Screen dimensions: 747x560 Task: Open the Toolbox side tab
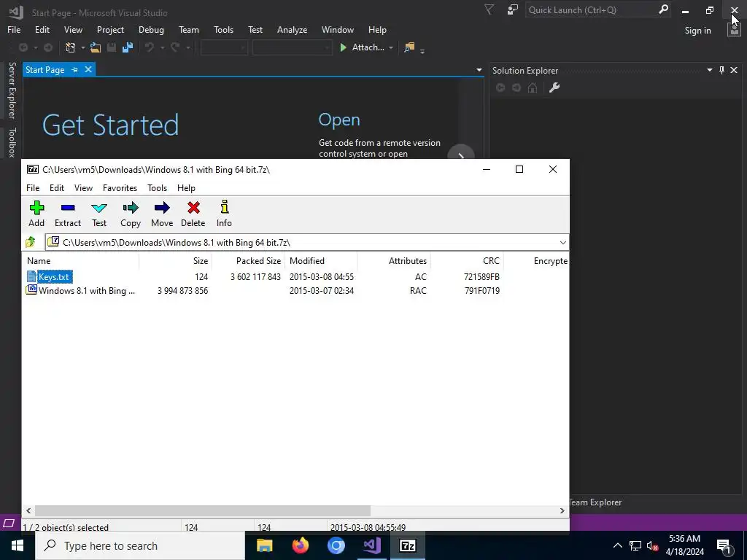[12, 142]
